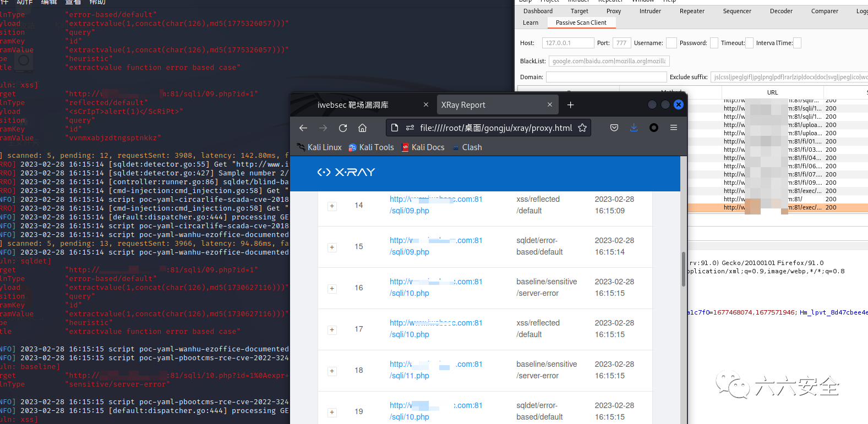Open row 19 /sqli/10.php URL link
The height and width of the screenshot is (424, 868).
pyautogui.click(x=436, y=411)
